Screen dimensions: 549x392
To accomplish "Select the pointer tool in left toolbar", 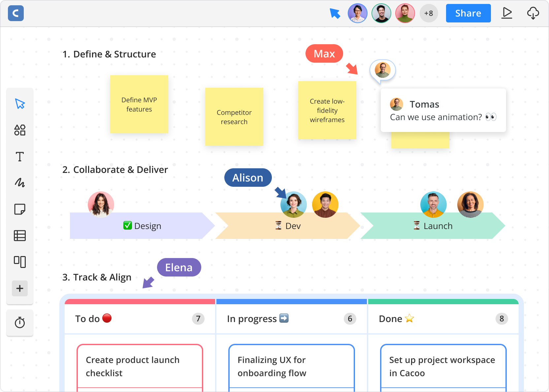I will pyautogui.click(x=20, y=104).
